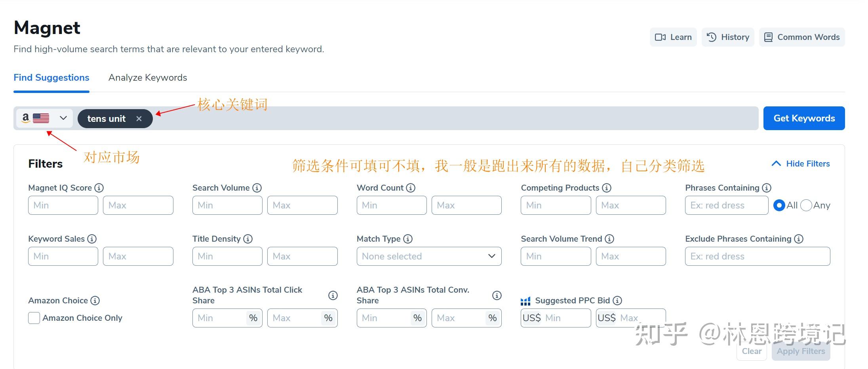Image resolution: width=868 pixels, height=369 pixels.
Task: Focus Search Volume Trend Max field
Action: [x=631, y=256]
